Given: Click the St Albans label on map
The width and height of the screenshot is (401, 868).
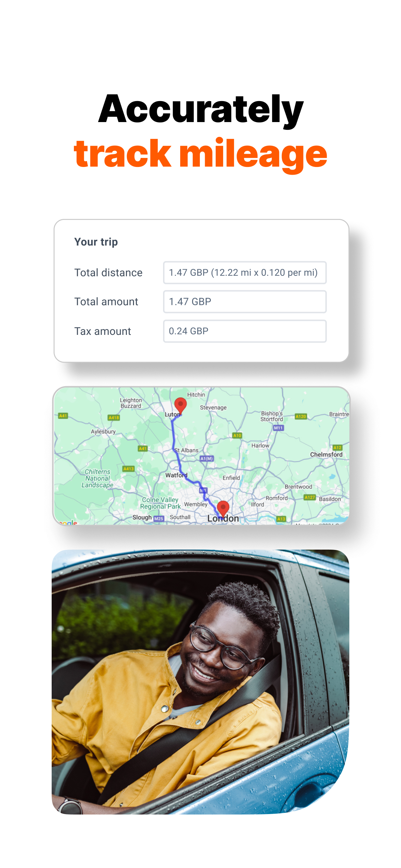Looking at the screenshot, I should (187, 450).
